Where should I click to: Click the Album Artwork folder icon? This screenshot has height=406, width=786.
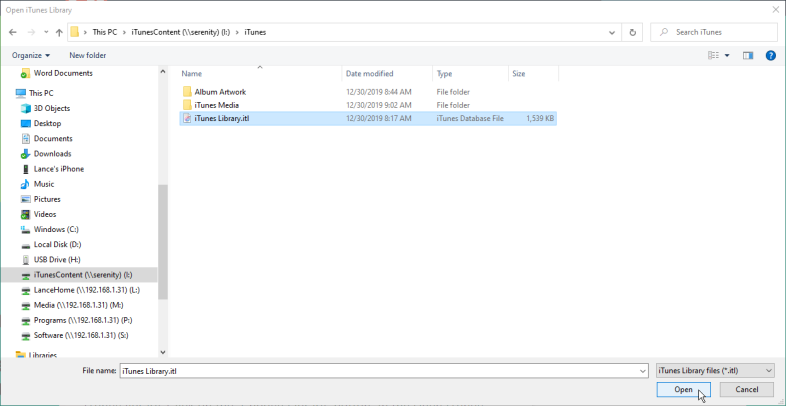187,92
